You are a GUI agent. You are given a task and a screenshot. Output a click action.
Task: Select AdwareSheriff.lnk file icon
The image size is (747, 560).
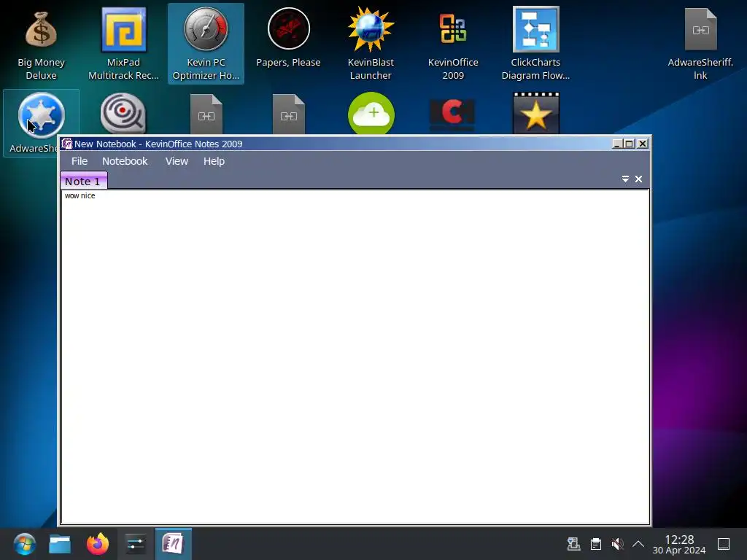(x=700, y=44)
